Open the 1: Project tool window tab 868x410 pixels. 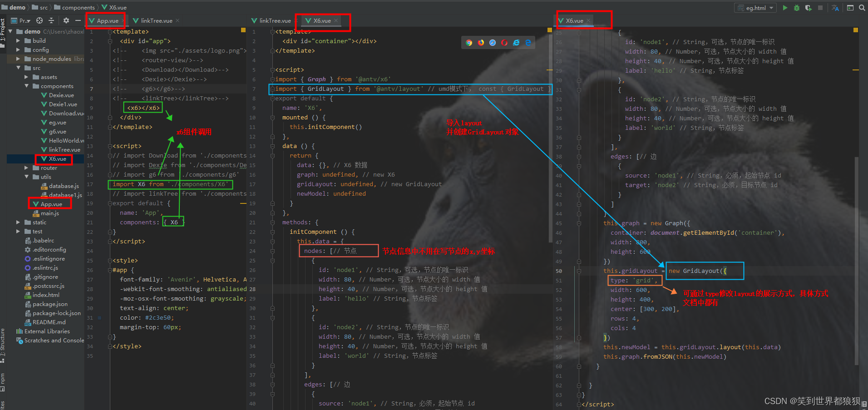[3, 30]
